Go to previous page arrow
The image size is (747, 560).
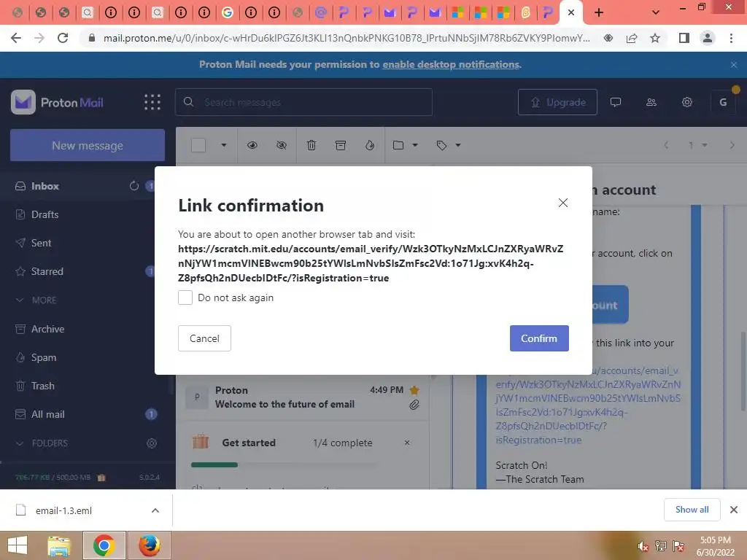coord(667,145)
